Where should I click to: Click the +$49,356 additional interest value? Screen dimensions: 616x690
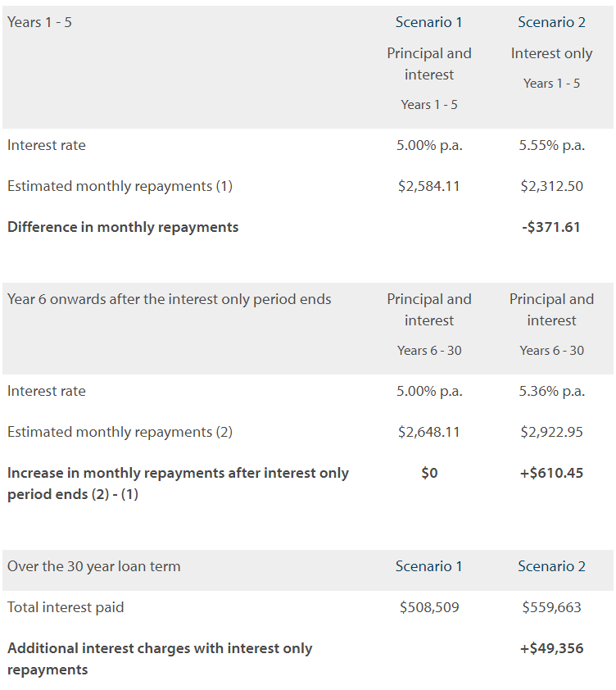552,648
